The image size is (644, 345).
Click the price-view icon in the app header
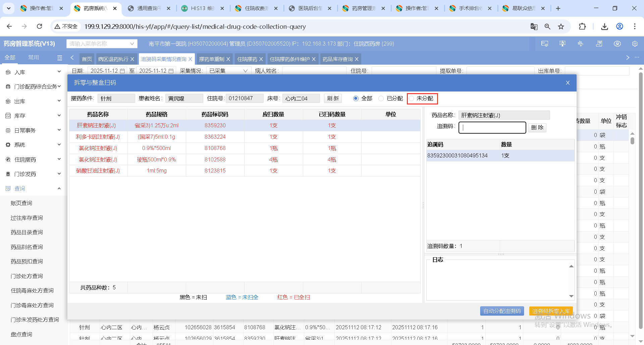pyautogui.click(x=545, y=44)
